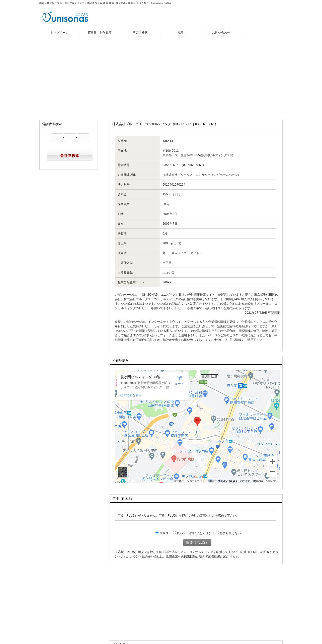The width and height of the screenshot is (322, 644).
Task: Click the 会社No value 136514
Action: tap(168, 141)
